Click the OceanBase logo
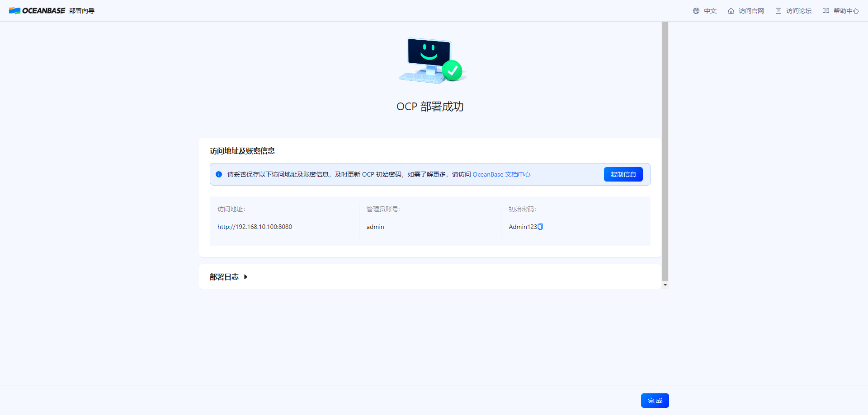 coord(37,11)
